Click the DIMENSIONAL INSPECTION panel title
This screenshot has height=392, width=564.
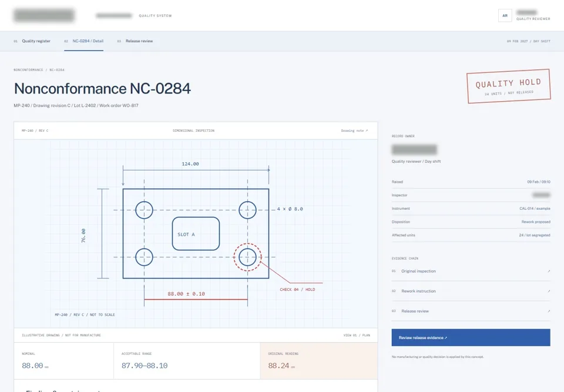pos(193,130)
